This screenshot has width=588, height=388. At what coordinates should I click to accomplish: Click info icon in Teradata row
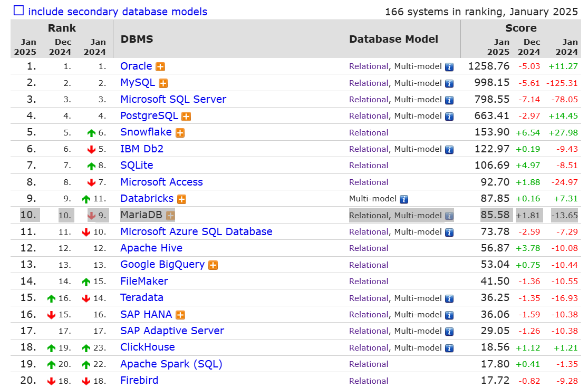point(449,299)
